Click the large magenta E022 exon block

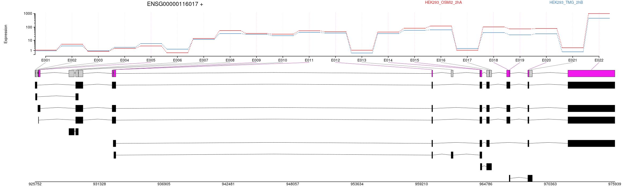point(591,74)
